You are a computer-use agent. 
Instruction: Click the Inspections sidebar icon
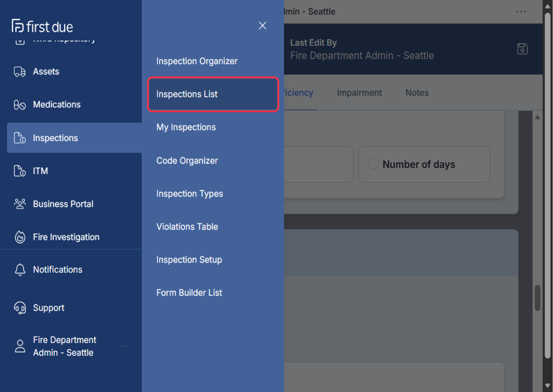(x=19, y=138)
